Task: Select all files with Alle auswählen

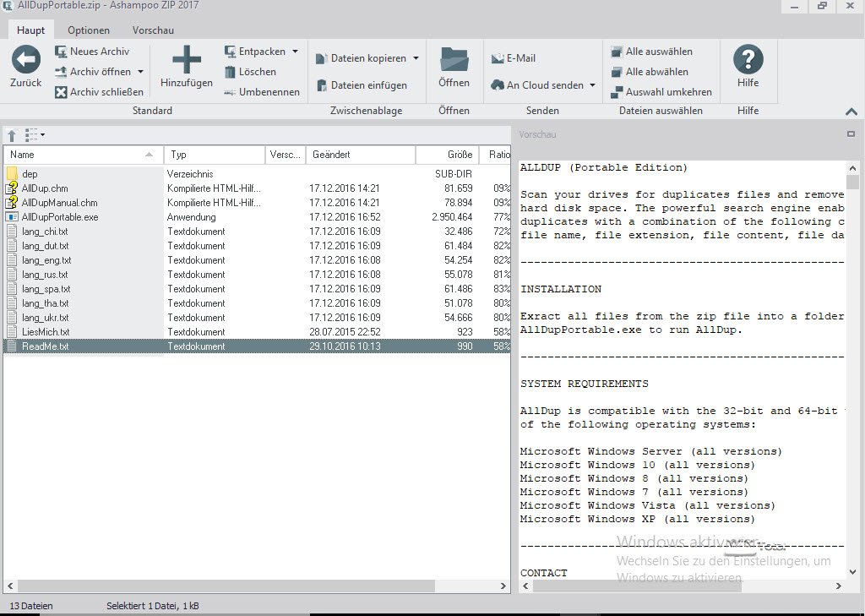Action: pyautogui.click(x=651, y=52)
